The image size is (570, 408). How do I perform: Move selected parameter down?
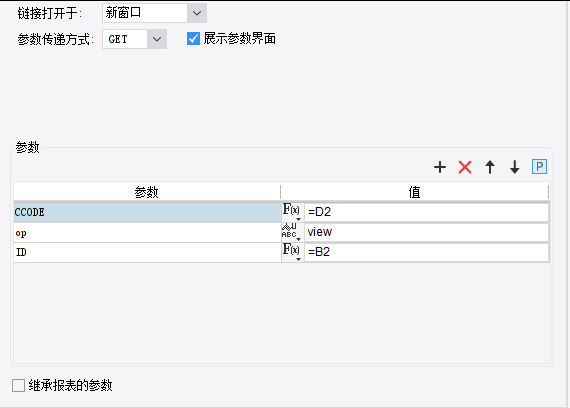[514, 167]
